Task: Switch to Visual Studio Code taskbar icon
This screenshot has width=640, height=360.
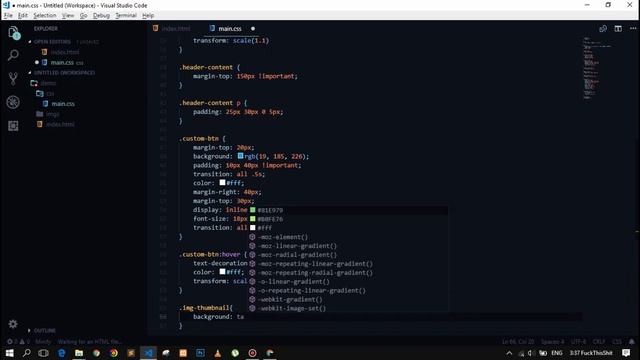Action: [148, 353]
